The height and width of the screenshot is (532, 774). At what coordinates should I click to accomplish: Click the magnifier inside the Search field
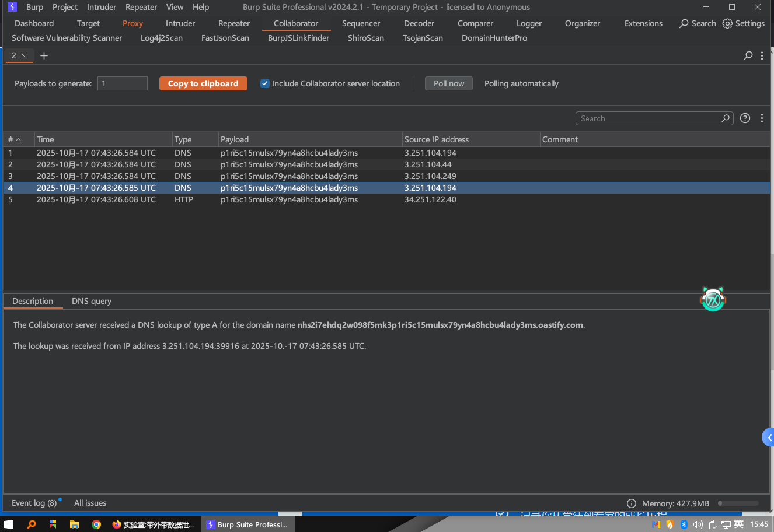tap(726, 118)
